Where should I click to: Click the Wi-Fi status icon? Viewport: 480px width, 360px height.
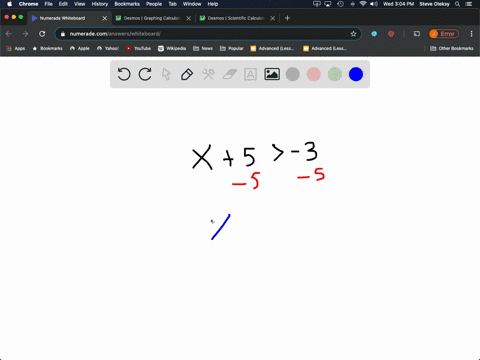pyautogui.click(x=363, y=4)
